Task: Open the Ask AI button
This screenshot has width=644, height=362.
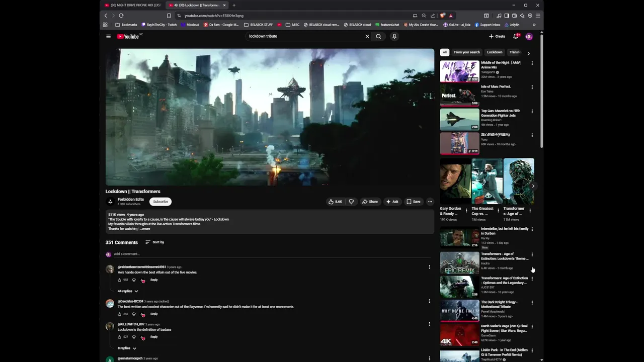Action: click(392, 202)
